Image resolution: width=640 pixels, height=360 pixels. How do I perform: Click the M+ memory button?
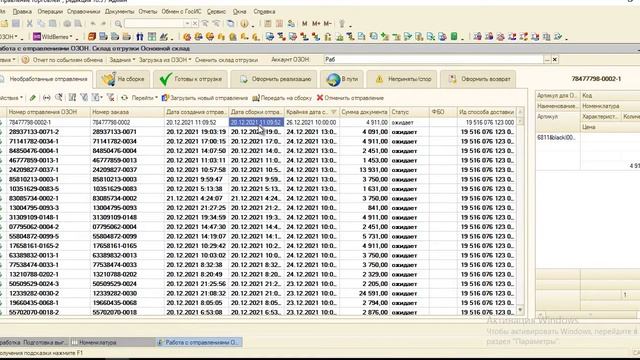[x=316, y=24]
